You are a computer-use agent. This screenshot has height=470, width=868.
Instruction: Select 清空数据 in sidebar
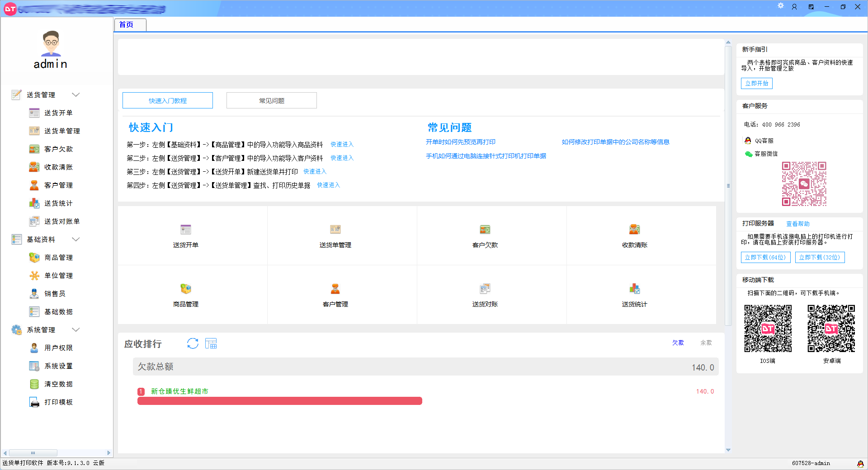pos(51,384)
